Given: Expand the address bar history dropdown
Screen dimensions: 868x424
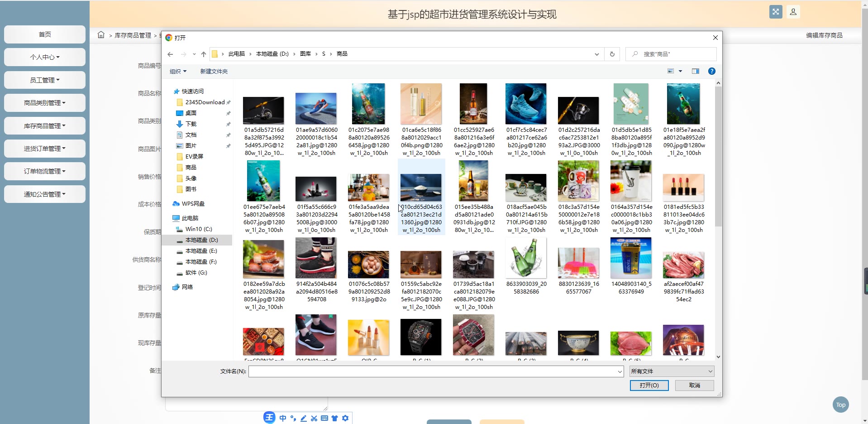Looking at the screenshot, I should click(596, 54).
